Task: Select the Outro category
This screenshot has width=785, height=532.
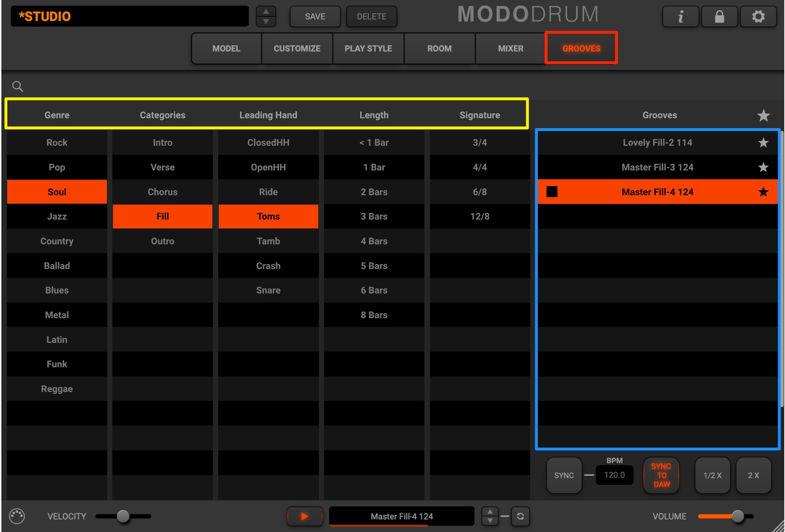Action: point(163,241)
